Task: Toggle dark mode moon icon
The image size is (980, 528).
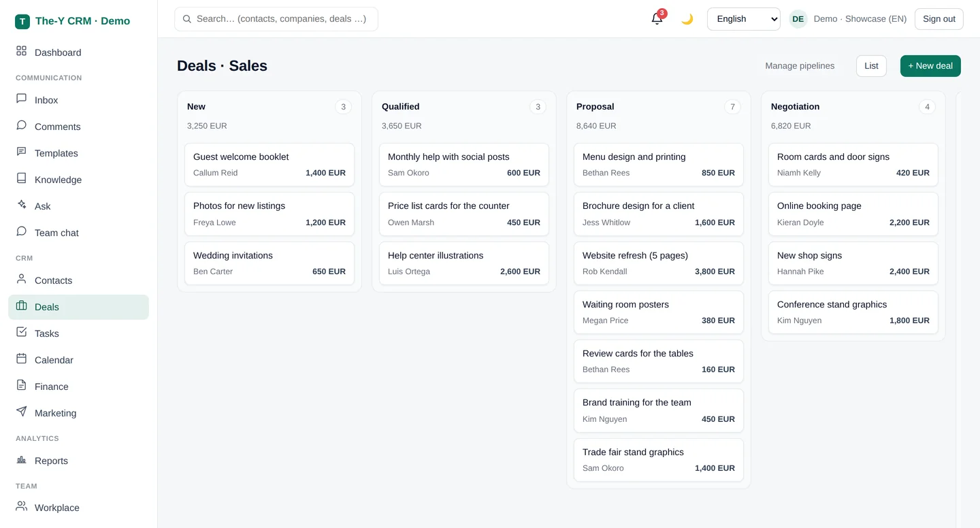Action: coord(687,19)
